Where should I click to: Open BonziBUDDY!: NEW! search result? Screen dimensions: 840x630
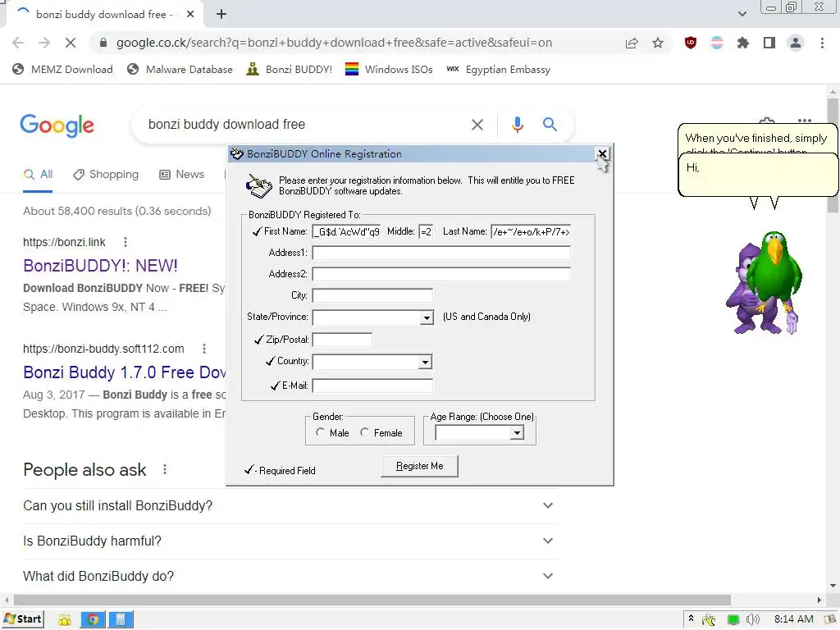click(x=100, y=266)
